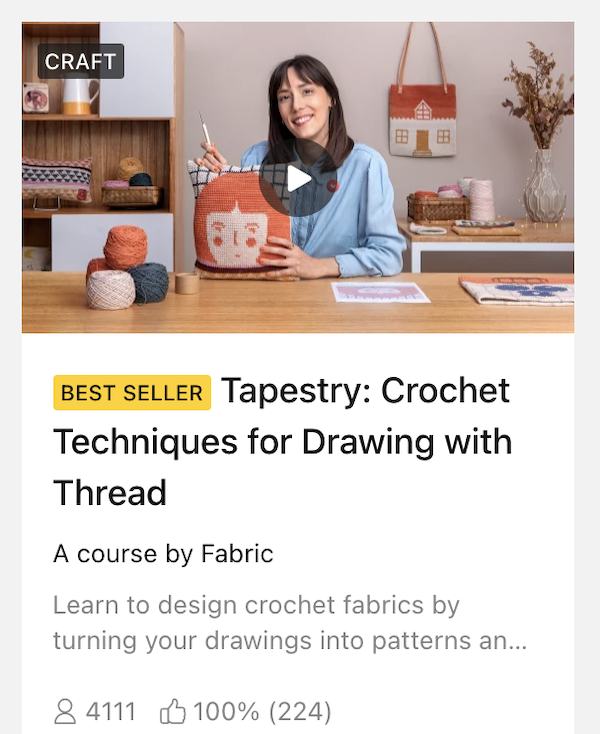Viewport: 600px width, 734px height.
Task: Play the course preview video
Action: [x=299, y=178]
